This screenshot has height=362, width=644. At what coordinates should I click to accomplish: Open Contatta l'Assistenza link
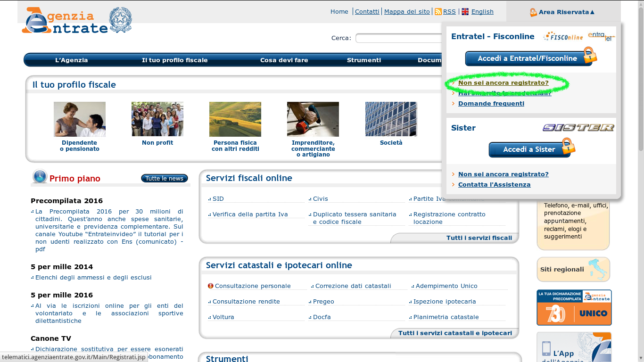(x=495, y=185)
